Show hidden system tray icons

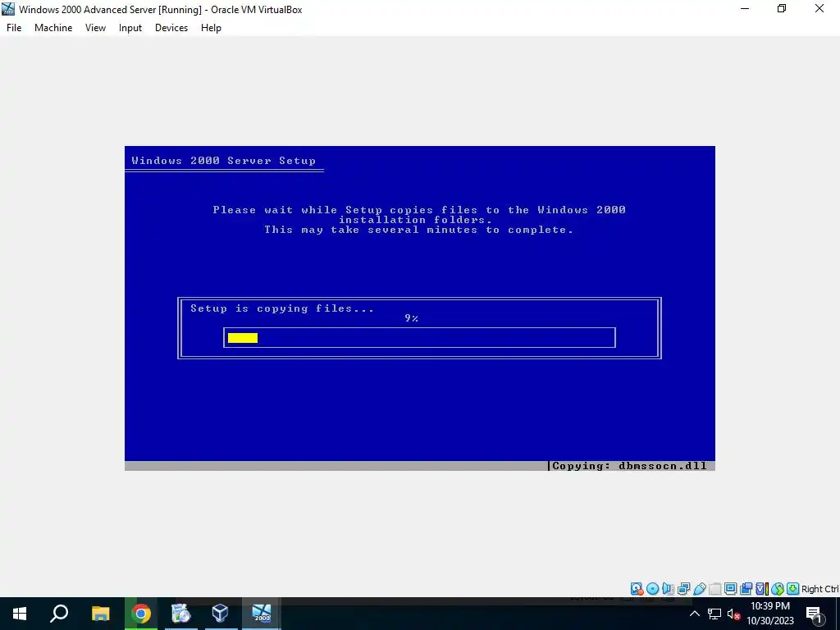point(694,614)
